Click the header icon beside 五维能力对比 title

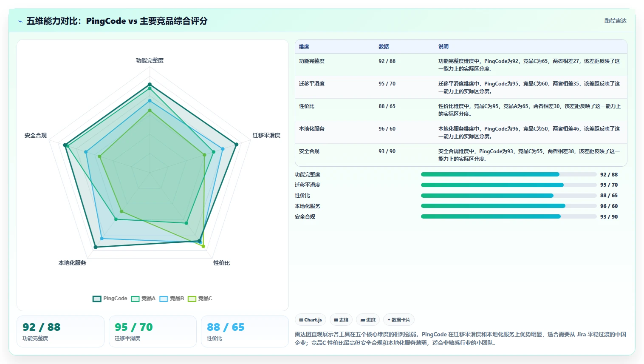pyautogui.click(x=20, y=21)
